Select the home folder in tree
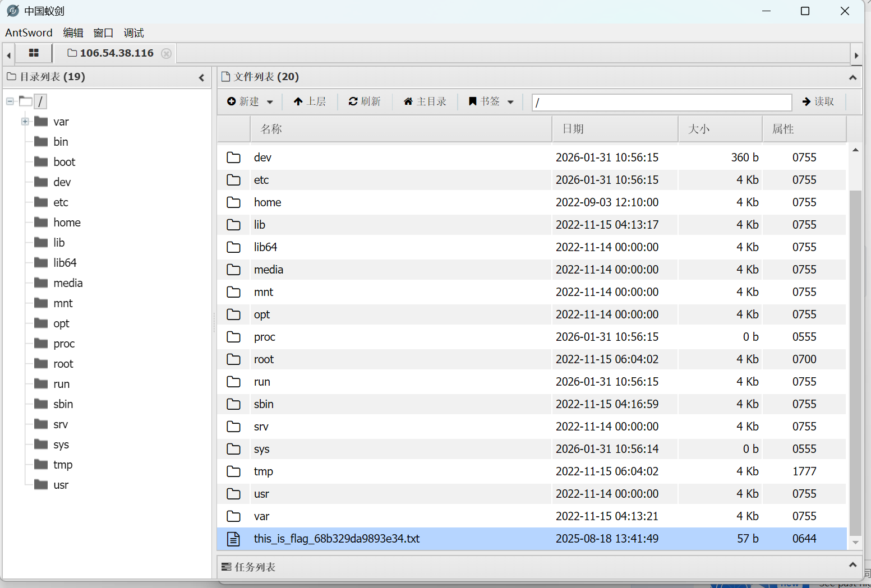The width and height of the screenshot is (871, 588). (67, 223)
